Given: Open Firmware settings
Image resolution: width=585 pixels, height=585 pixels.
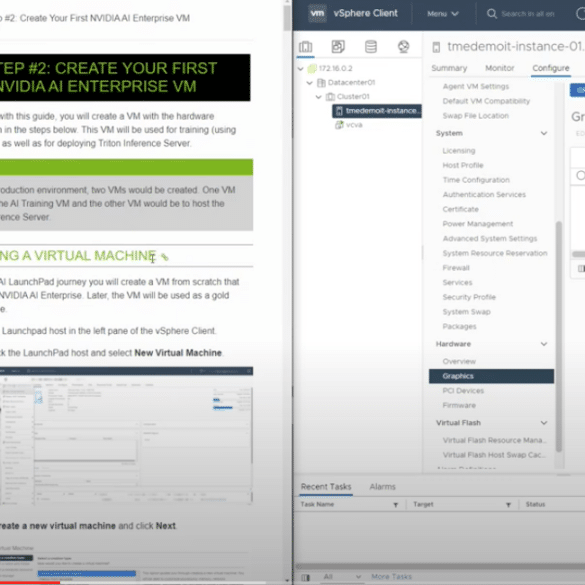Looking at the screenshot, I should [x=459, y=405].
